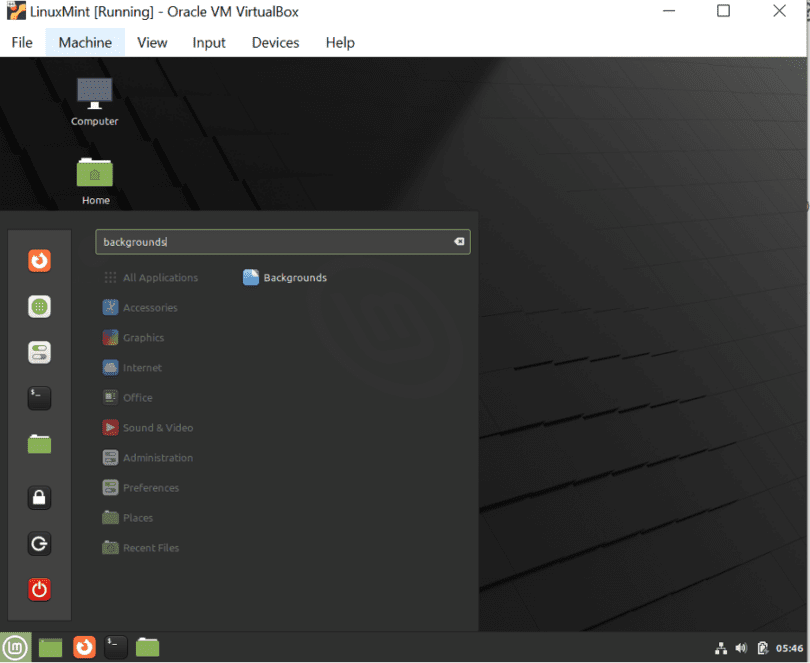This screenshot has height=663, width=810.
Task: Launch a Terminal from the menu sidebar
Action: point(38,397)
